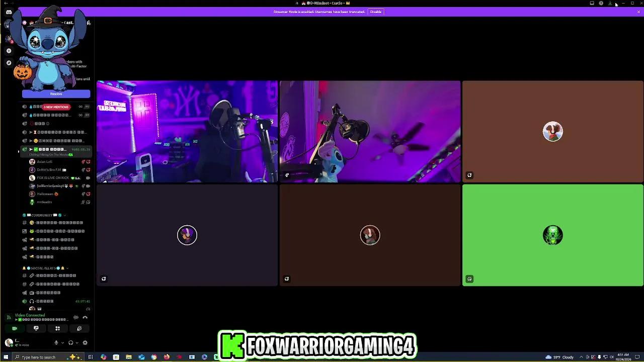Disconnect from voice with the hang-up icon

pos(85,317)
